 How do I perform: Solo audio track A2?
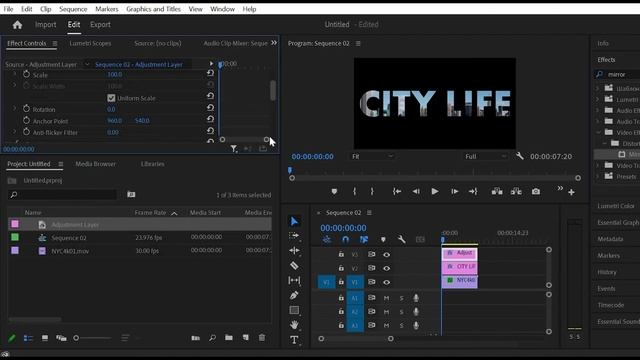pyautogui.click(x=401, y=312)
